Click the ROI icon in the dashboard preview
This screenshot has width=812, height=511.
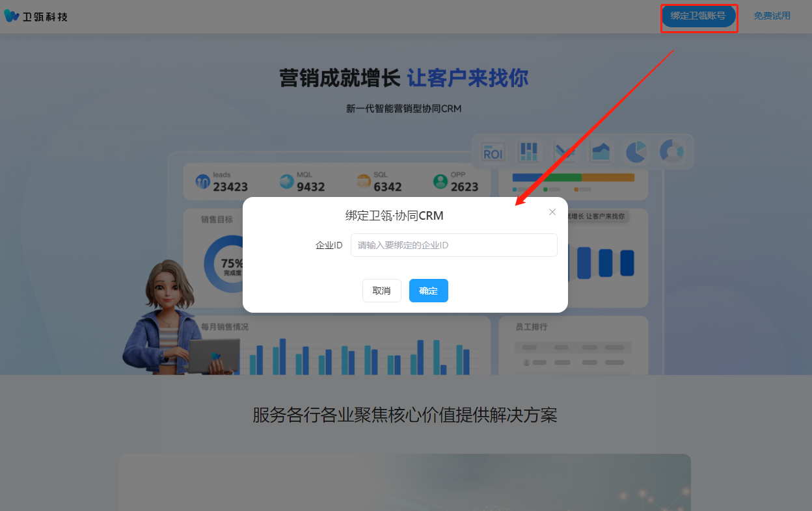tap(493, 152)
